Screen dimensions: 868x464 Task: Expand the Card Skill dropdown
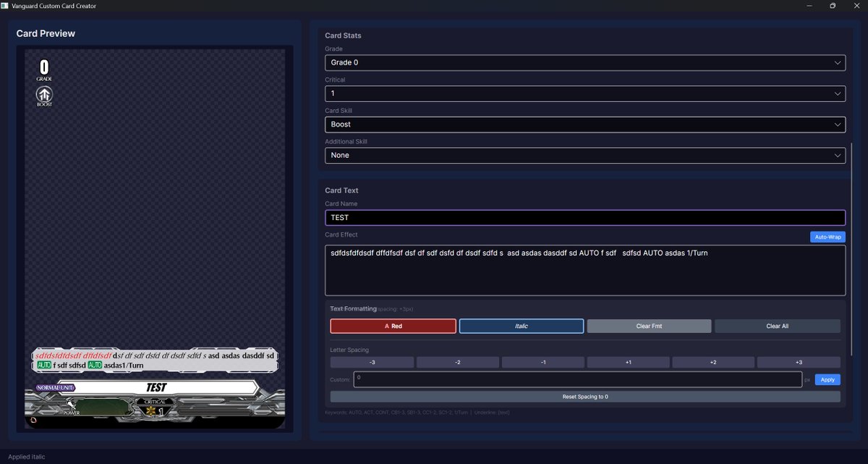(584, 124)
